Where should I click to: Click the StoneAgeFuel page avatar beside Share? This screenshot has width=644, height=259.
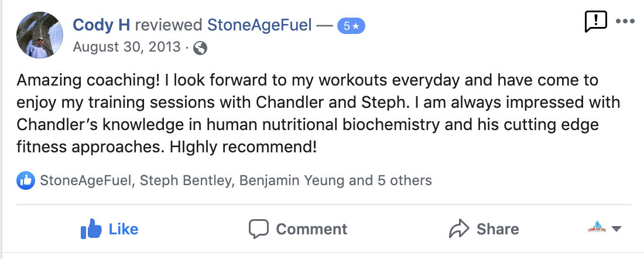[597, 227]
